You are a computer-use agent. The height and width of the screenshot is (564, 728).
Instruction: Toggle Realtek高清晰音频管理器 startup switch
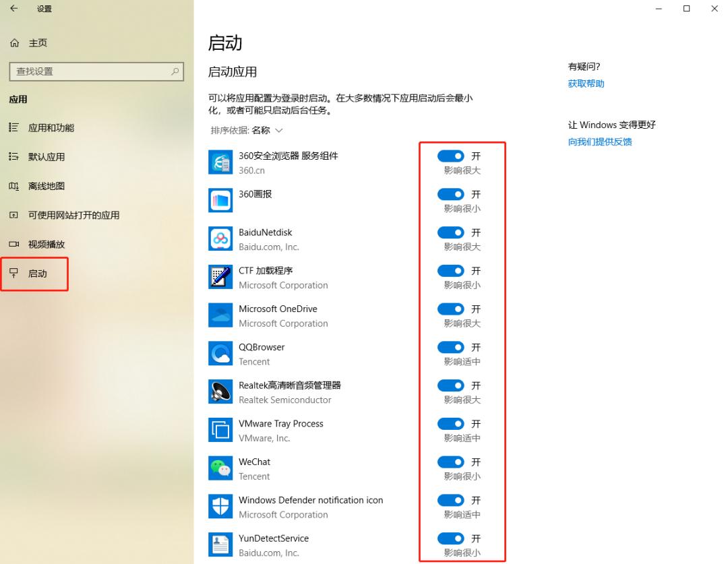click(x=451, y=385)
